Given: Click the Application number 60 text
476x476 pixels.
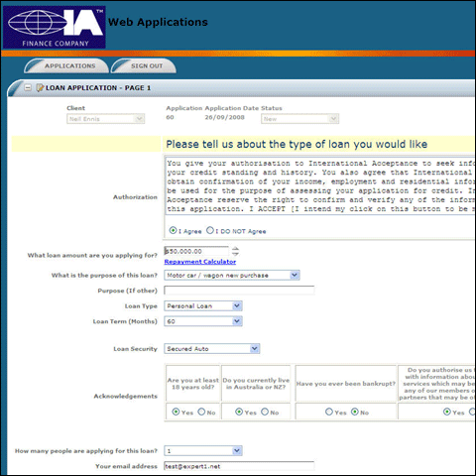Looking at the screenshot, I should coord(170,117).
